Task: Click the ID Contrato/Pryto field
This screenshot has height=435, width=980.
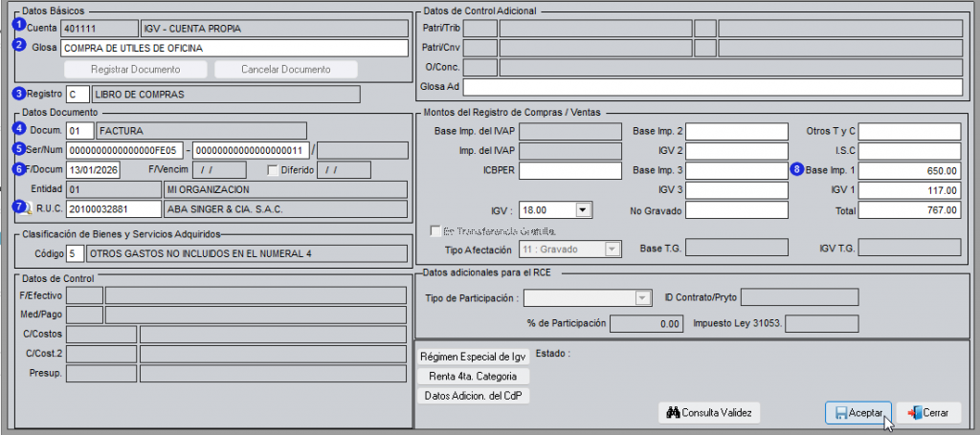Action: (799, 297)
